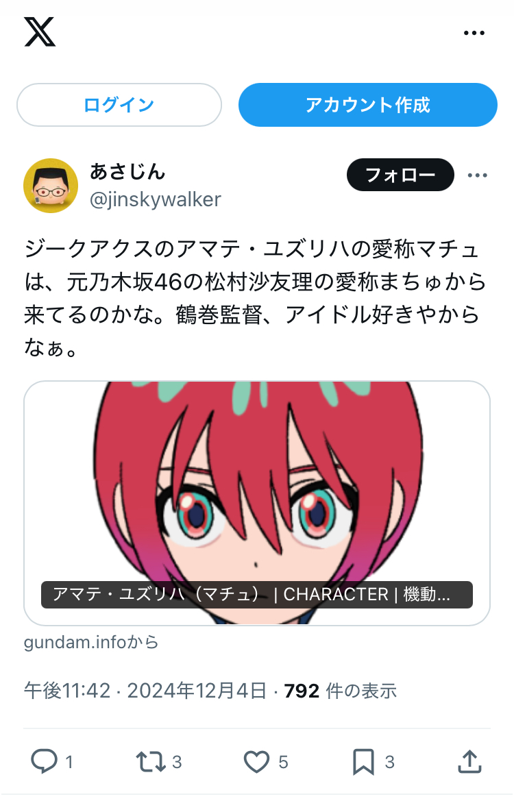Click the ログイン button

[x=119, y=105]
